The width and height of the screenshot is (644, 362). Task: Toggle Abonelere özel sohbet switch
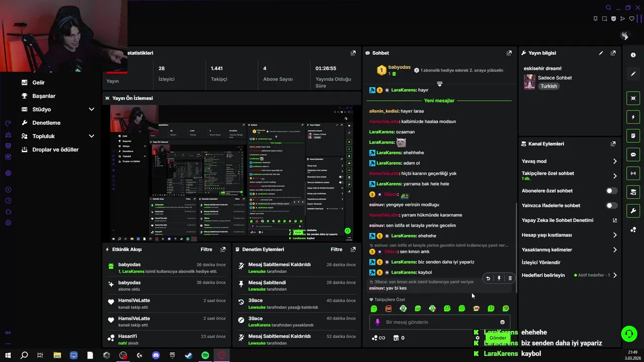click(611, 191)
